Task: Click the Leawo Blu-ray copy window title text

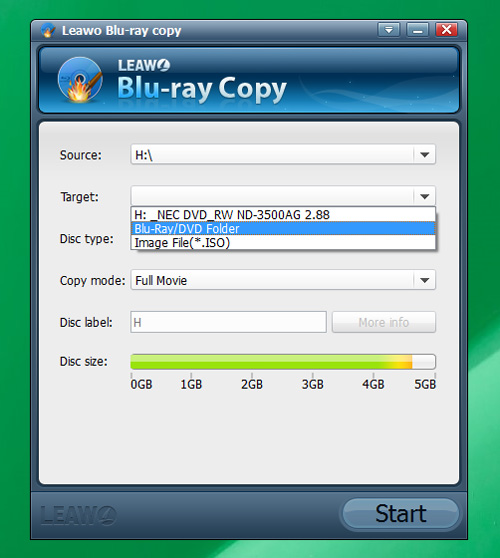Action: [x=121, y=31]
